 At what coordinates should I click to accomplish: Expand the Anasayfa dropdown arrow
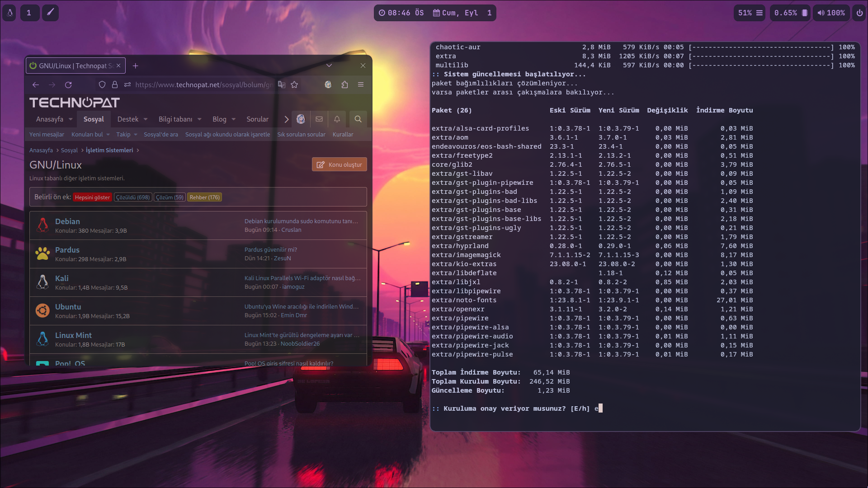(x=71, y=119)
